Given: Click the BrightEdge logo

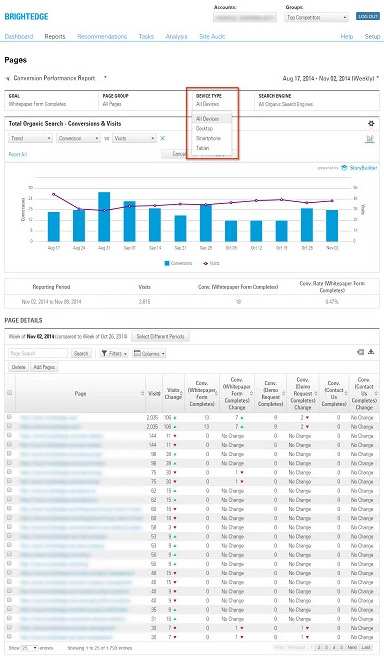Looking at the screenshot, I should click(26, 16).
